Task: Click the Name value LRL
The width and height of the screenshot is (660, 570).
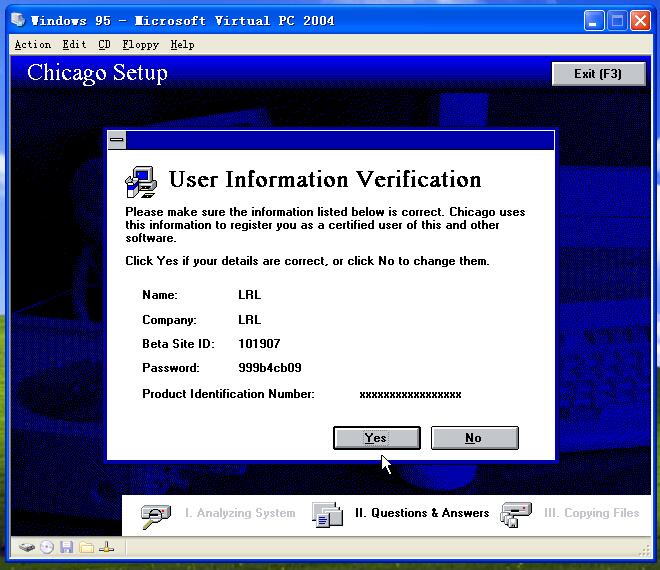Action: (250, 295)
